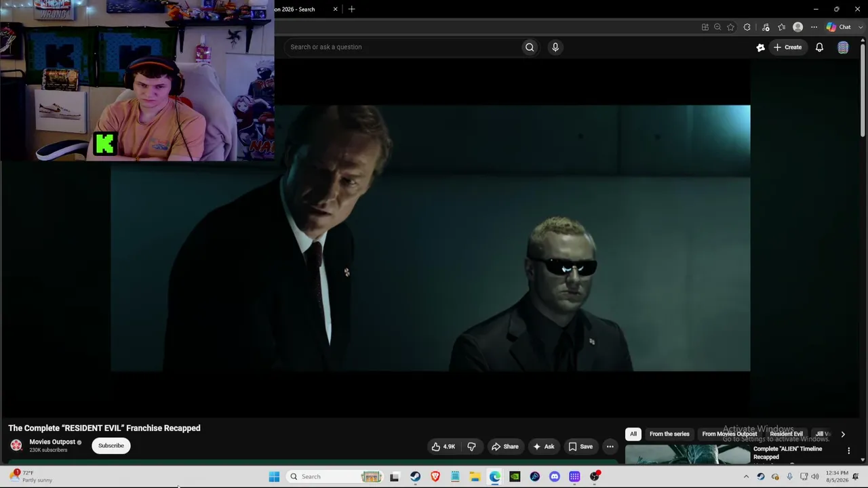Open a new browser tab
This screenshot has width=868, height=488.
[351, 9]
